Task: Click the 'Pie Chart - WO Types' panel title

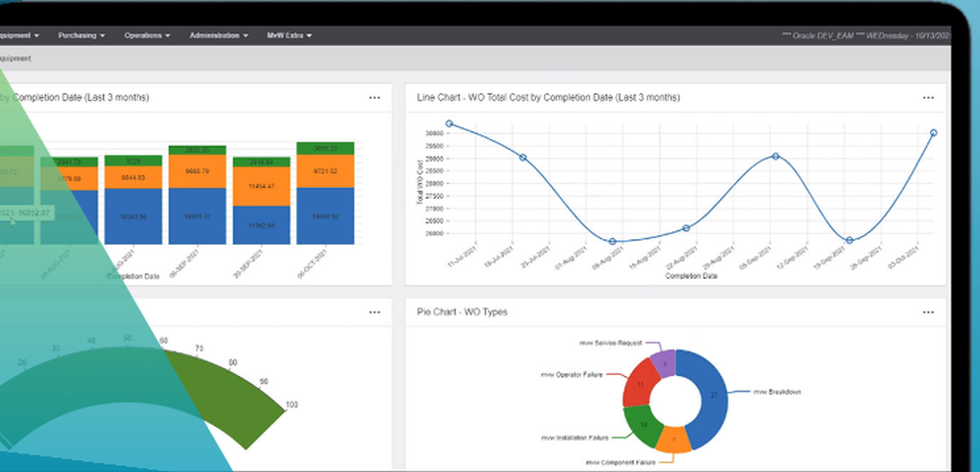Action: pos(462,312)
